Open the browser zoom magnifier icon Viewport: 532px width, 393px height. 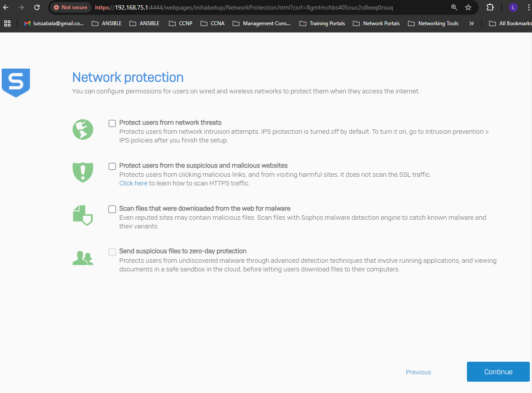click(x=454, y=7)
